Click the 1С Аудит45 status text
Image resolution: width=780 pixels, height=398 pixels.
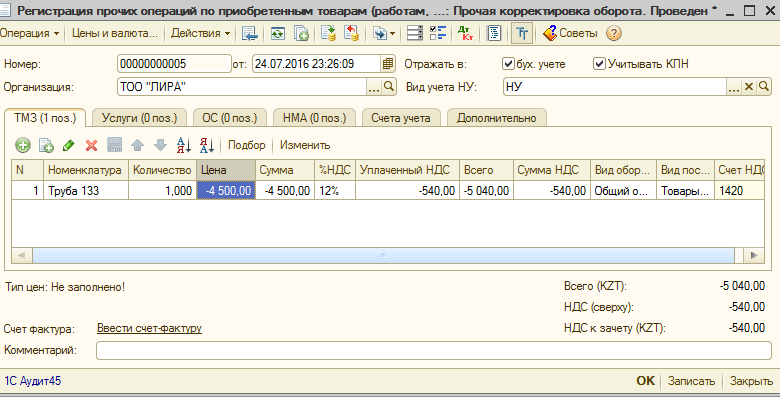click(x=33, y=381)
